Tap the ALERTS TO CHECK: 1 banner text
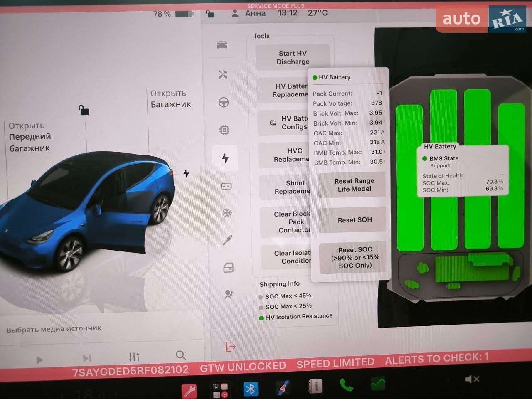 pyautogui.click(x=437, y=359)
